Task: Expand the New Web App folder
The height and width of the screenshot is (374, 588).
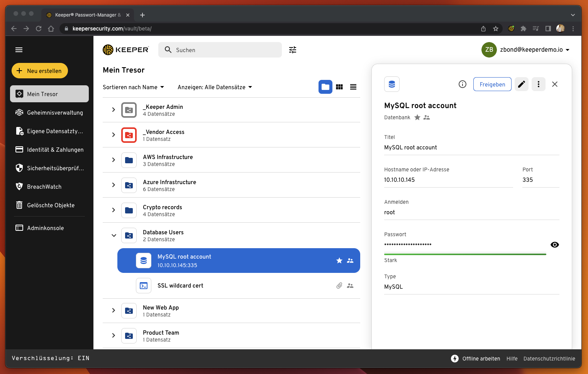Action: (x=114, y=310)
